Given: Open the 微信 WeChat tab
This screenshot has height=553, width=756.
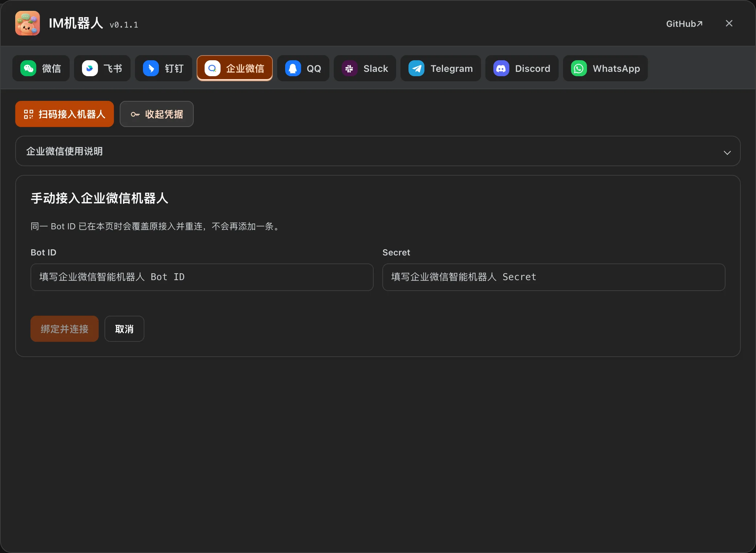Looking at the screenshot, I should tap(41, 68).
